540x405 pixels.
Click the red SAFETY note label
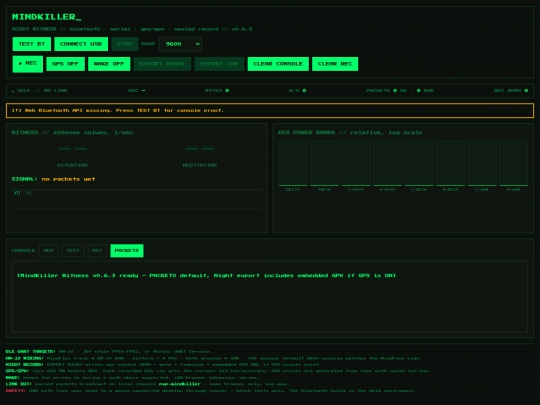16,391
